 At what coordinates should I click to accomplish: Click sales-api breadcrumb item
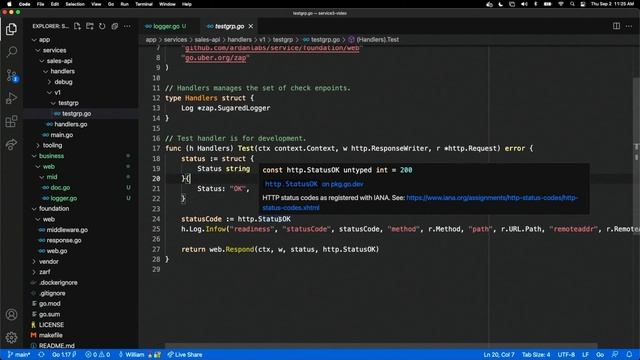pos(207,40)
